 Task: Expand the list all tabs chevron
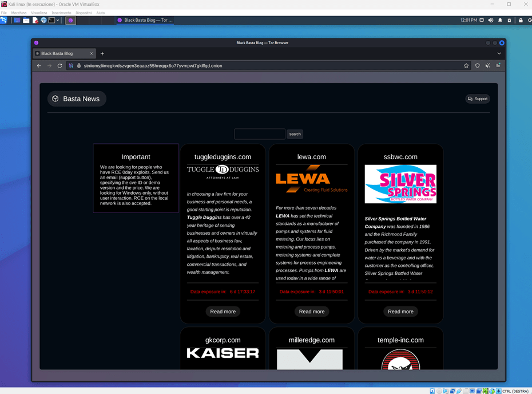(499, 53)
